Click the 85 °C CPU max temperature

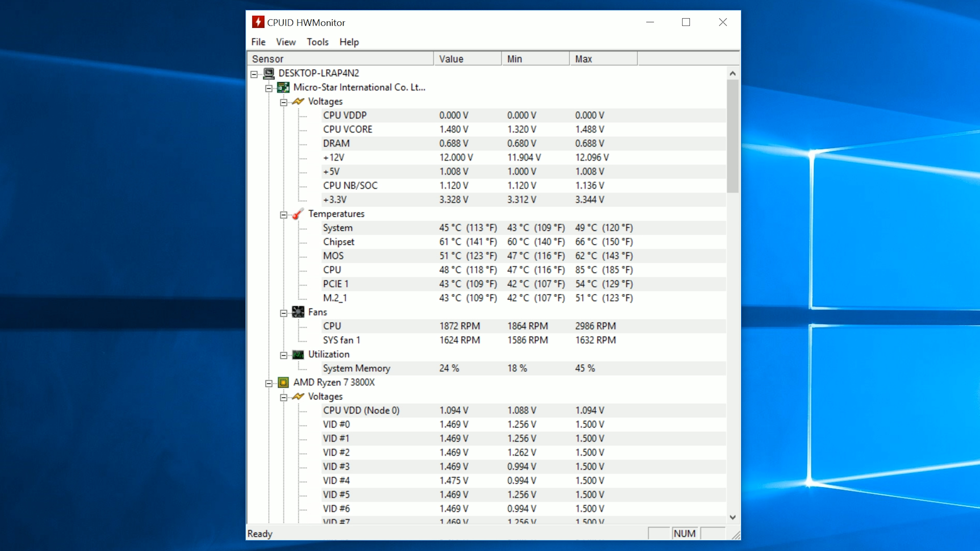click(604, 270)
